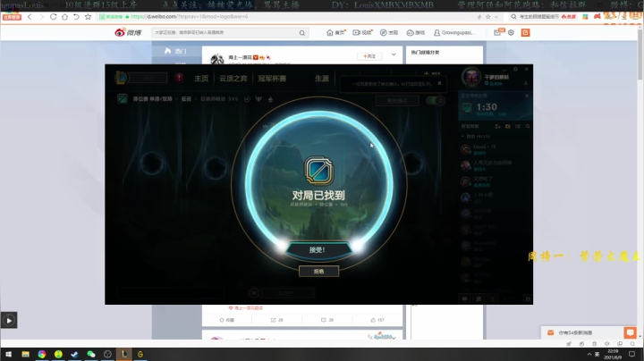The height and width of the screenshot is (361, 644).
Task: Open the 冠军杯赛 tab
Action: 272,79
